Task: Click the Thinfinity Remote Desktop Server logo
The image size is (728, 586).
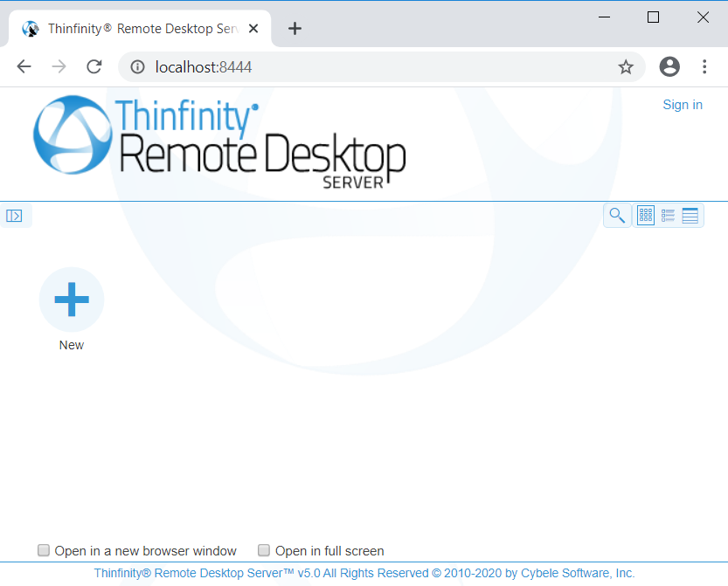Action: [219, 142]
